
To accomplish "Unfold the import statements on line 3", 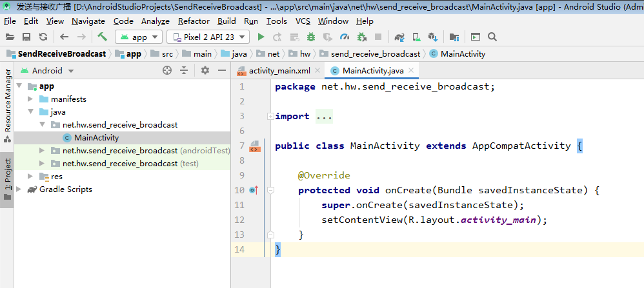I will [x=270, y=117].
